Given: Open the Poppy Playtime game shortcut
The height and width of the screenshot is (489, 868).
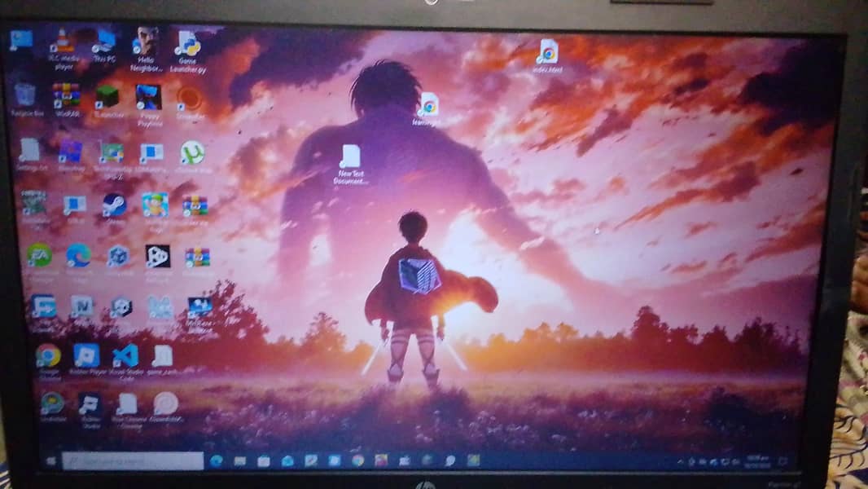Looking at the screenshot, I should coord(149,105).
